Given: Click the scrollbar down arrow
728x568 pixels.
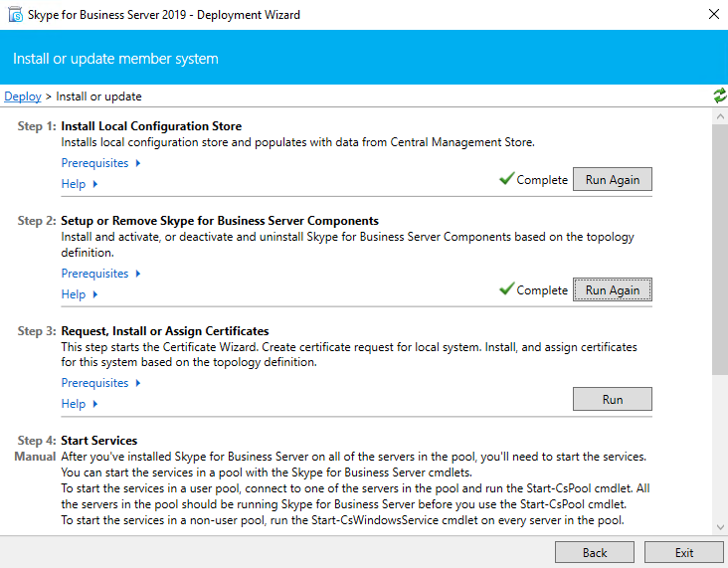Looking at the screenshot, I should [x=719, y=527].
